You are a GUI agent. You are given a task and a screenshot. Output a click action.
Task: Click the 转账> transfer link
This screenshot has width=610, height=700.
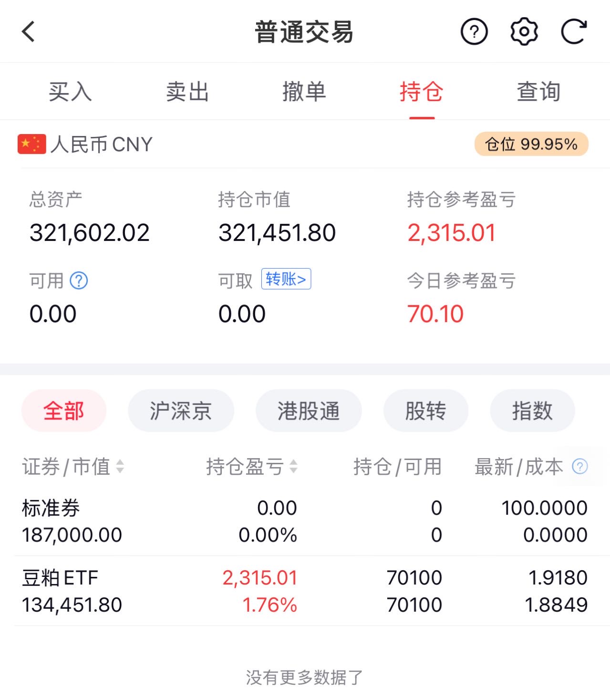286,279
